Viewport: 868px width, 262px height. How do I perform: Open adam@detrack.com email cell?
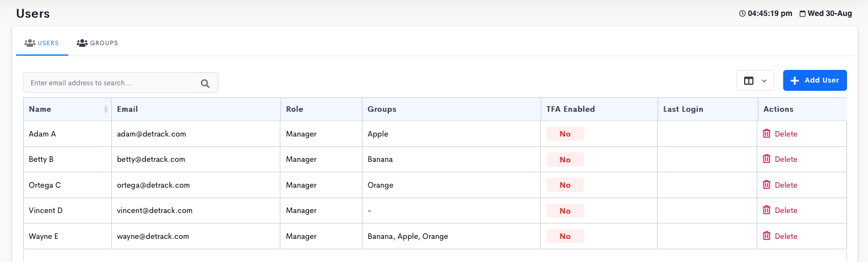(196, 134)
